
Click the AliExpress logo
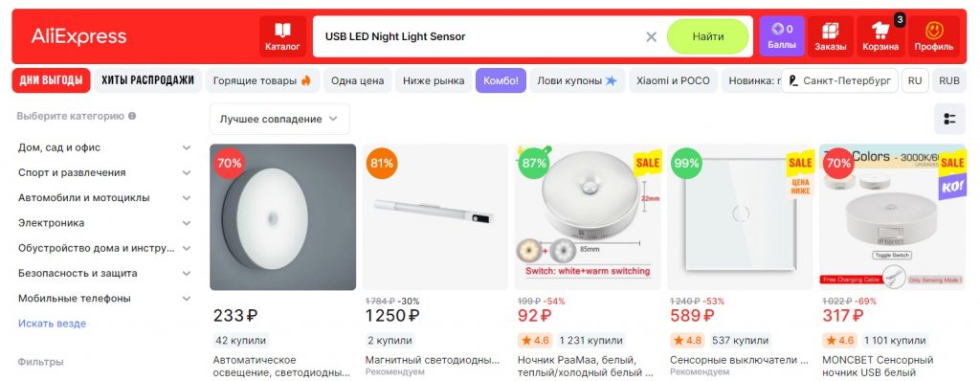[78, 36]
